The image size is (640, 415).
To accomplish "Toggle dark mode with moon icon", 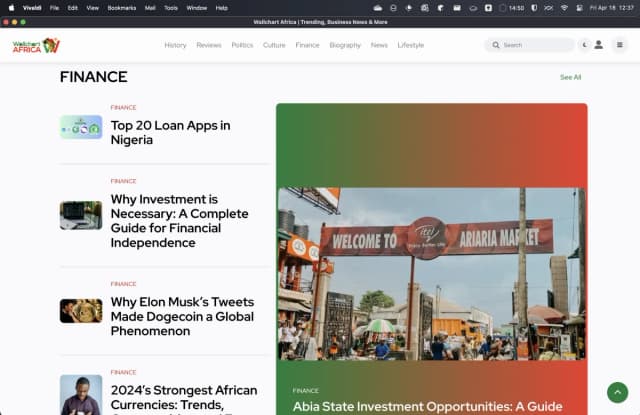I will pyautogui.click(x=584, y=45).
